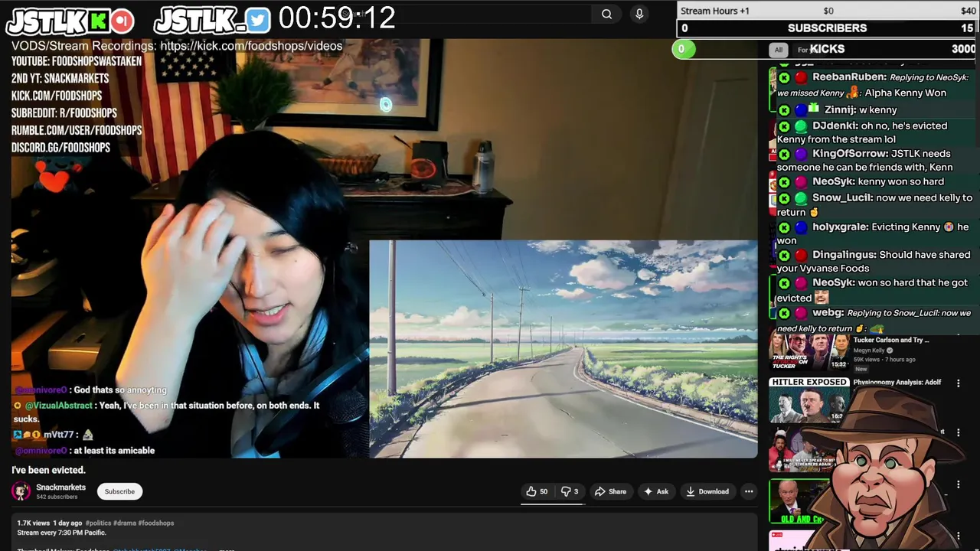
Task: Open the Snackmarkets channel avatar
Action: [x=21, y=491]
